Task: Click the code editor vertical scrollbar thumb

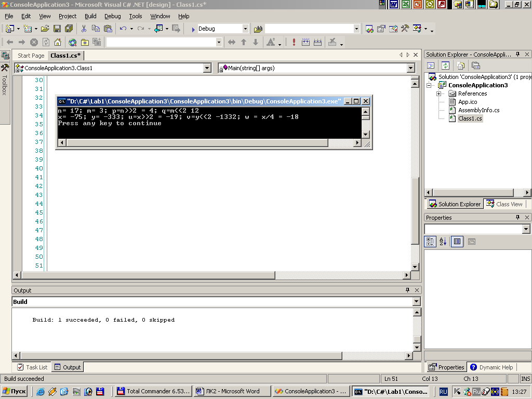Action: point(415,210)
